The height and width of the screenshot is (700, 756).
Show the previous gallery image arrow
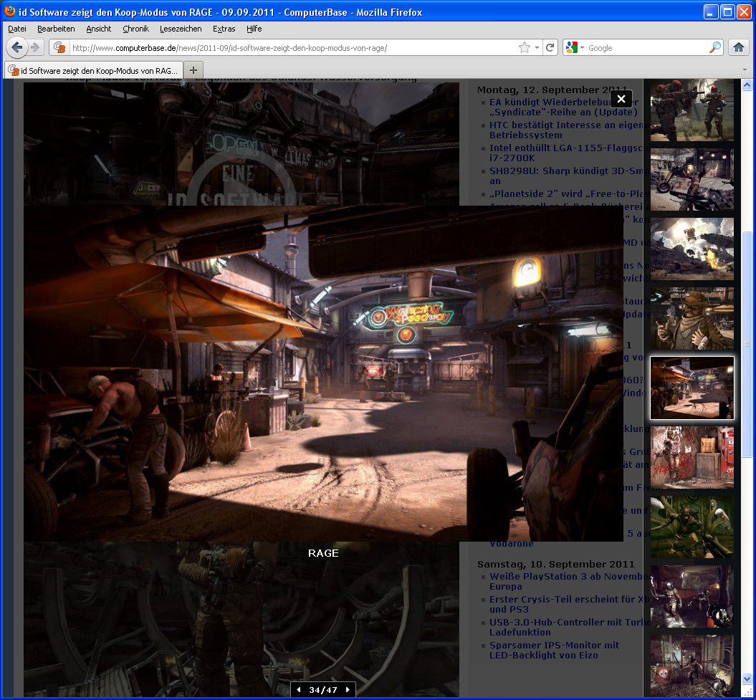(x=299, y=690)
